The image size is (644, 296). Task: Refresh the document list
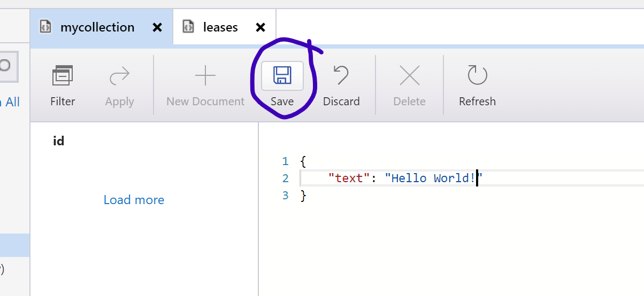pos(477,85)
